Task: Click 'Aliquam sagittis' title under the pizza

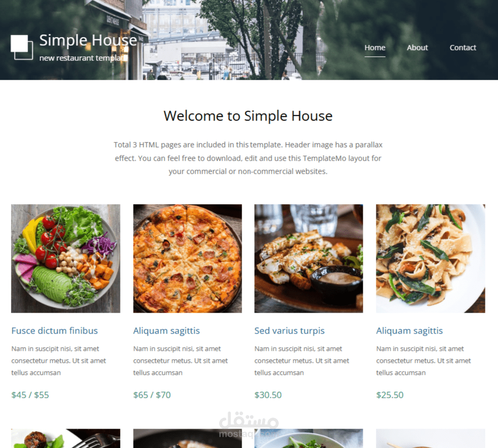Action: tap(167, 331)
